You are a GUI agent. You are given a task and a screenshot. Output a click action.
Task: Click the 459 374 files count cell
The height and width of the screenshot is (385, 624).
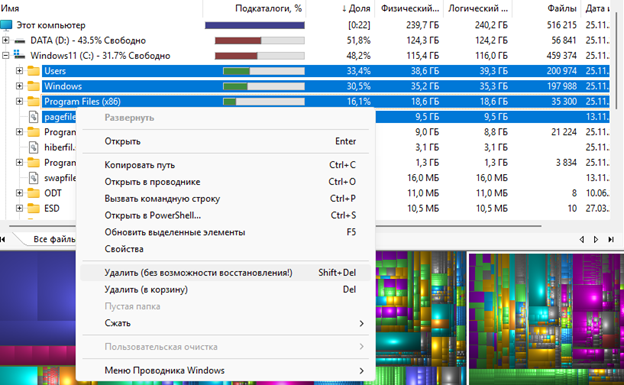(x=562, y=56)
